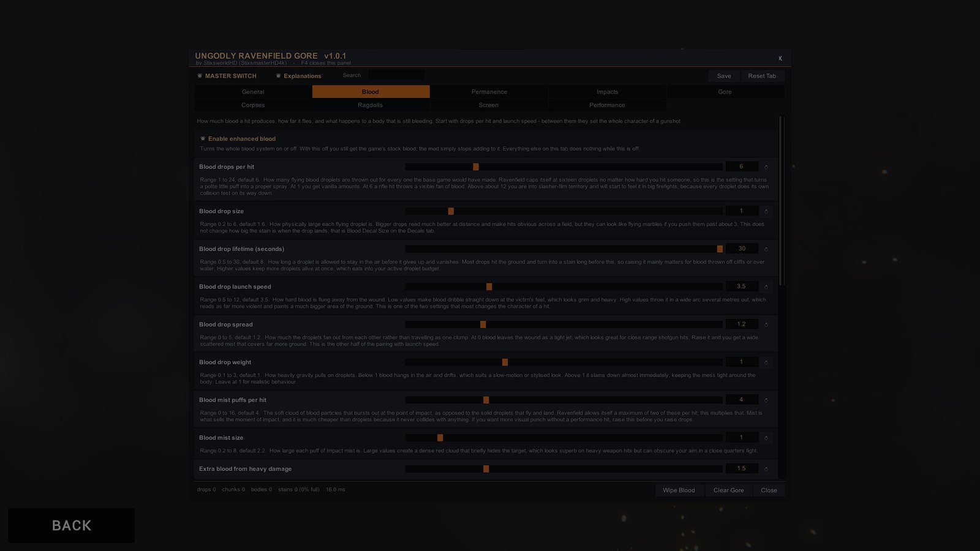The width and height of the screenshot is (980, 551).
Task: Toggle the MASTER SWITCH
Action: click(227, 76)
